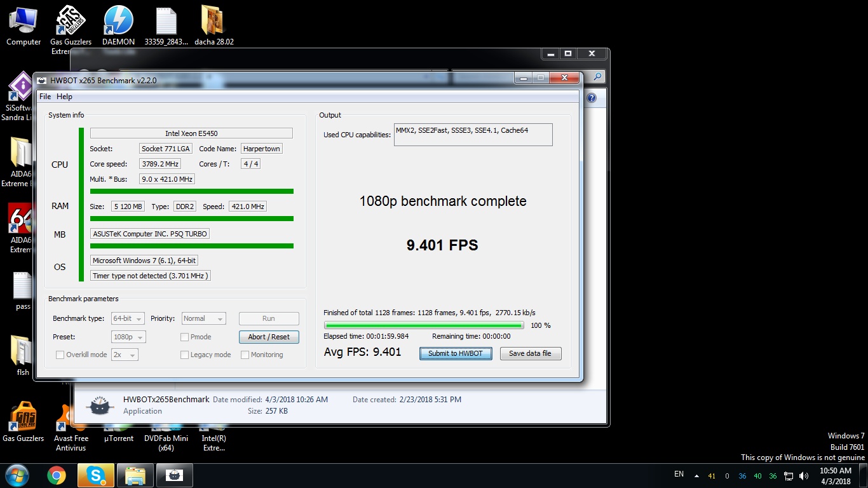Click the Multi * Bus 9.0 x 421.0 MHz field

click(167, 179)
